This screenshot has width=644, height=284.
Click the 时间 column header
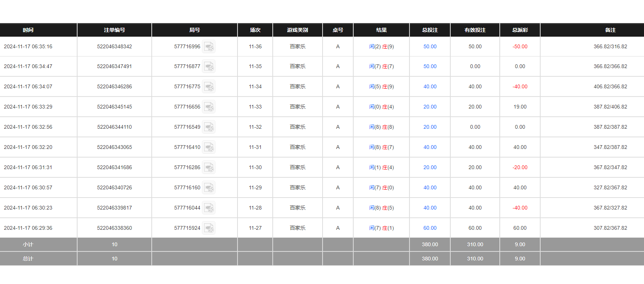28,30
